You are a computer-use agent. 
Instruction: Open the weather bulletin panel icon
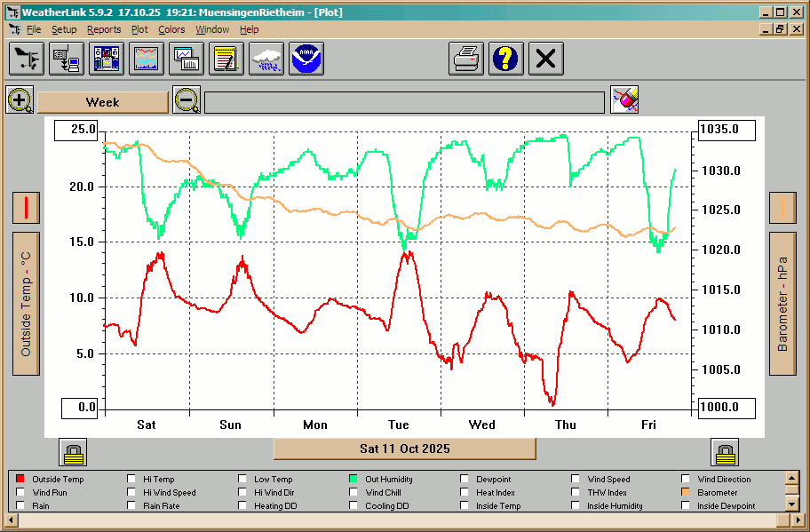point(107,60)
